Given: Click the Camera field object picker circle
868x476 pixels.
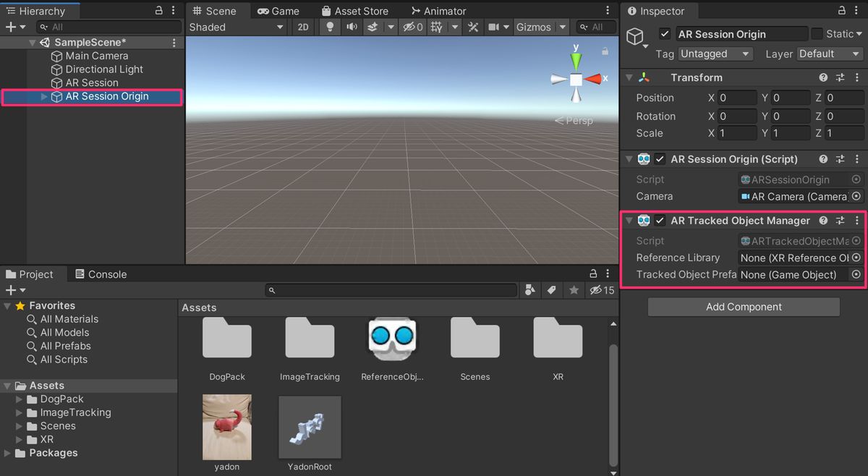Looking at the screenshot, I should pyautogui.click(x=856, y=196).
